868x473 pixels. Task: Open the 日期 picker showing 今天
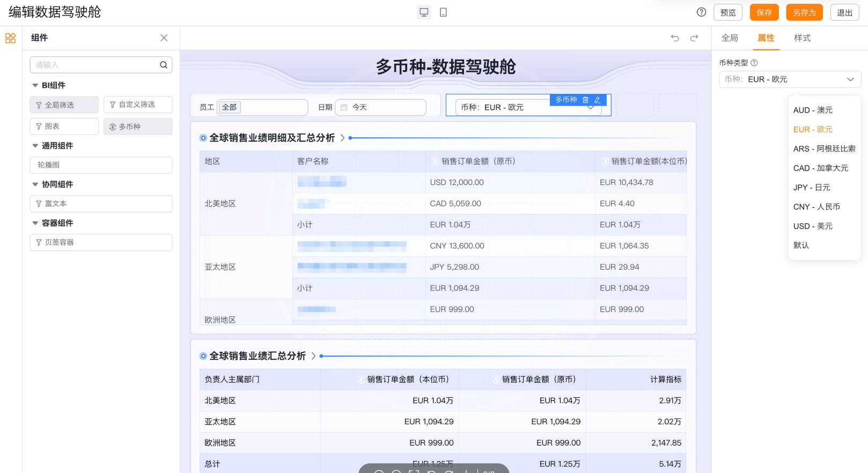tap(380, 107)
